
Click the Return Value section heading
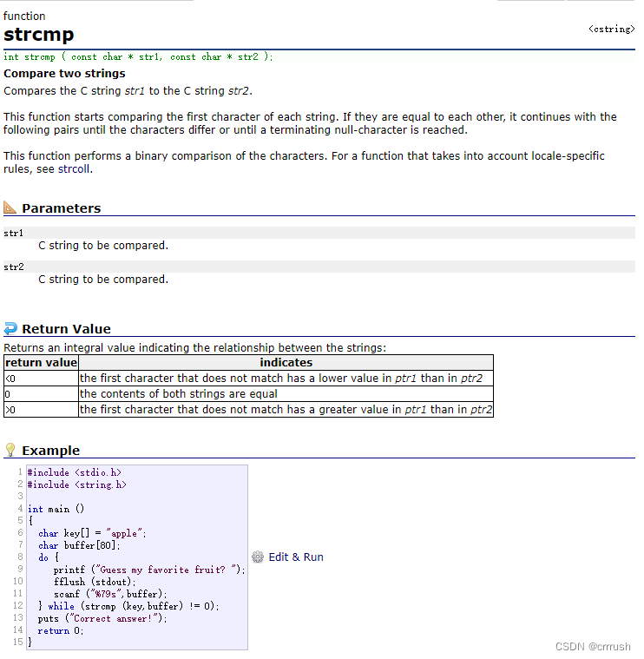pyautogui.click(x=66, y=329)
